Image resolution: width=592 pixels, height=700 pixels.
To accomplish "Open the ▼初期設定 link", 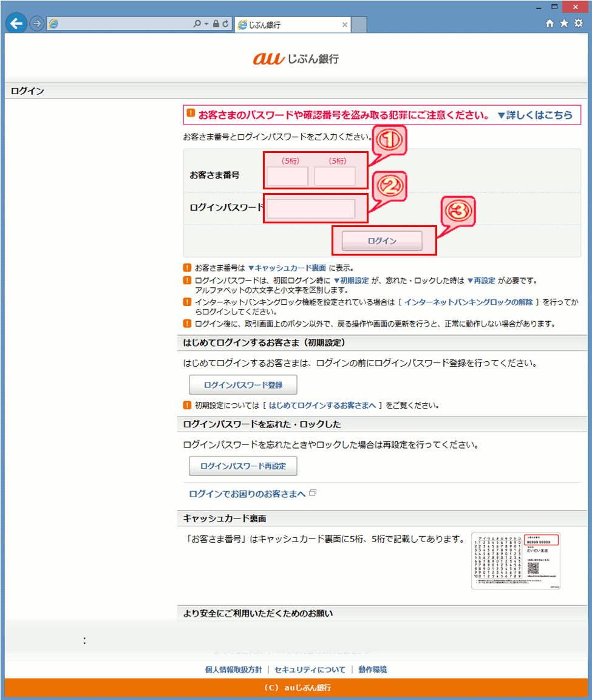I will (x=352, y=280).
